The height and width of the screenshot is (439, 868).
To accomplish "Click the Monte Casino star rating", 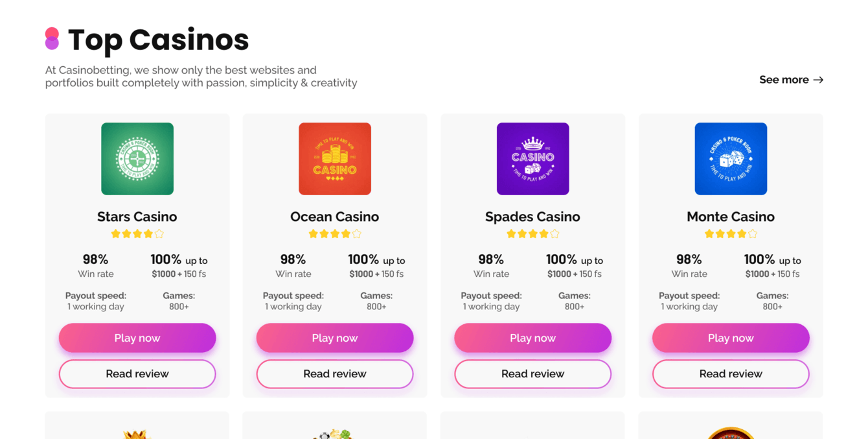I will pos(731,234).
